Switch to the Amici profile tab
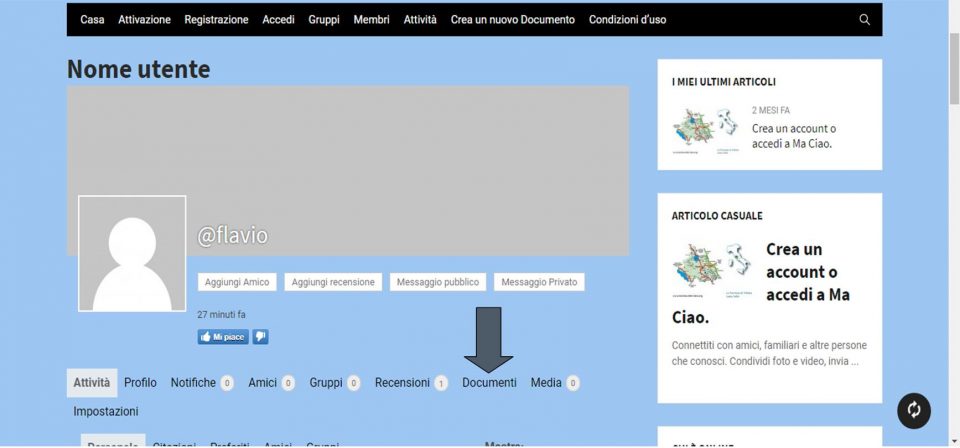 [271, 383]
